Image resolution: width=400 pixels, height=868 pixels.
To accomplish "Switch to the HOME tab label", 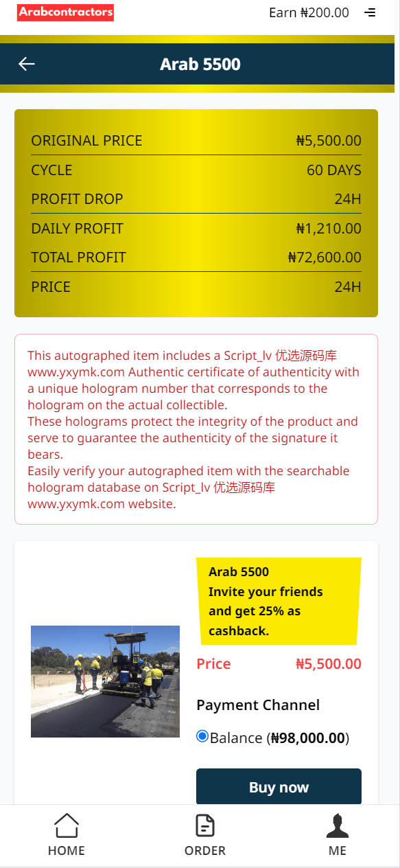I will (x=67, y=850).
